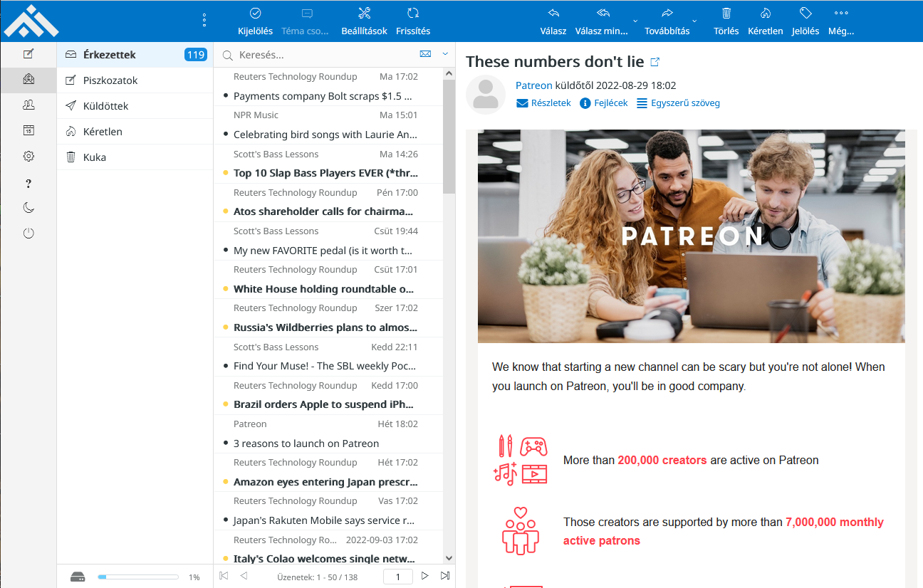
Task: Open the Még more actions menu
Action: (841, 21)
